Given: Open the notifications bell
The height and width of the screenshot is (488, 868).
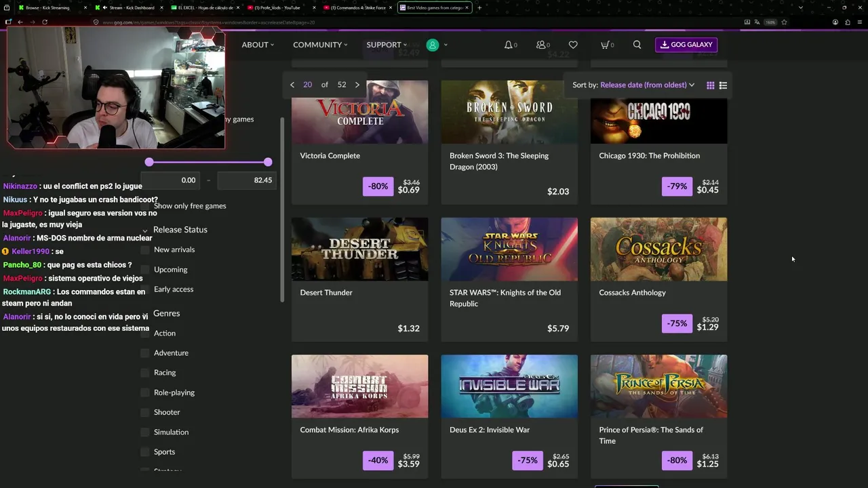Looking at the screenshot, I should (x=510, y=45).
